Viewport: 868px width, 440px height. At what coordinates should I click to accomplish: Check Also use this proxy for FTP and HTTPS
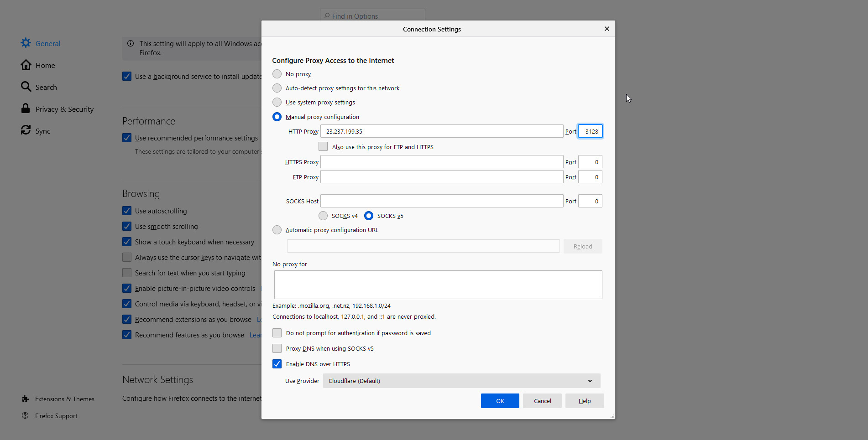[323, 146]
